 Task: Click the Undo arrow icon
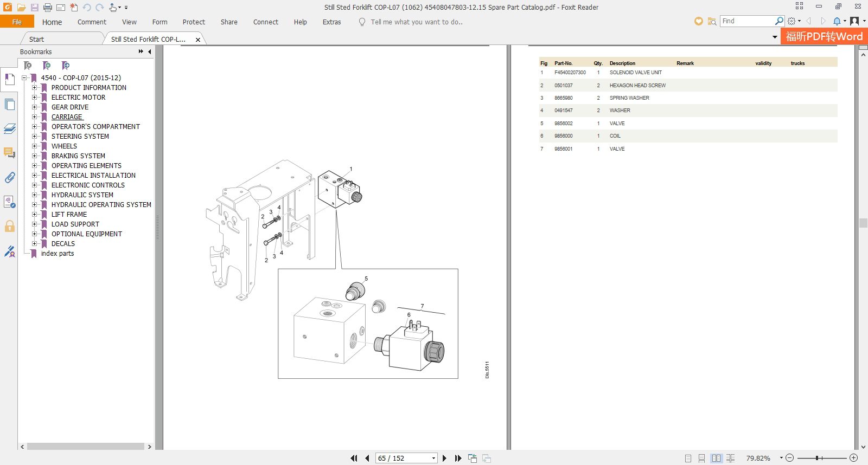tap(87, 8)
